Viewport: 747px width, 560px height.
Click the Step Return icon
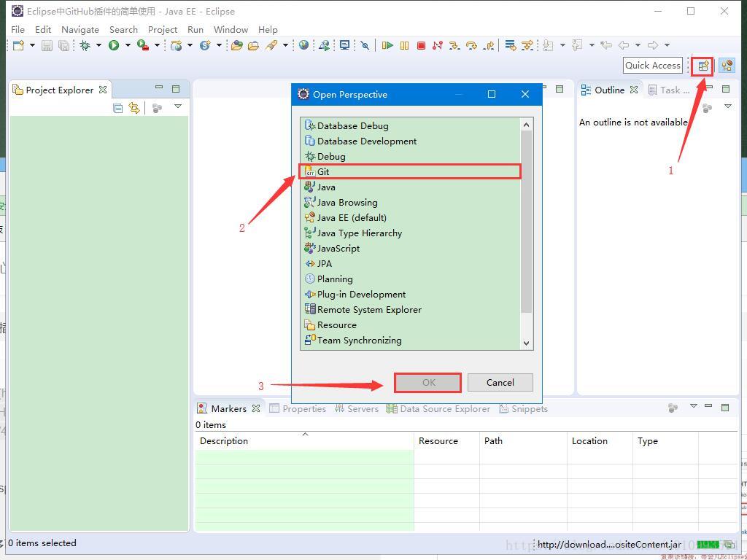488,45
